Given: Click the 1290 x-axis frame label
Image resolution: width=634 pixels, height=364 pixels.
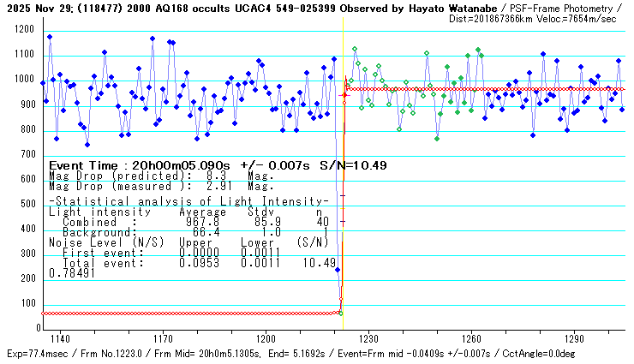Looking at the screenshot, I should (573, 340).
